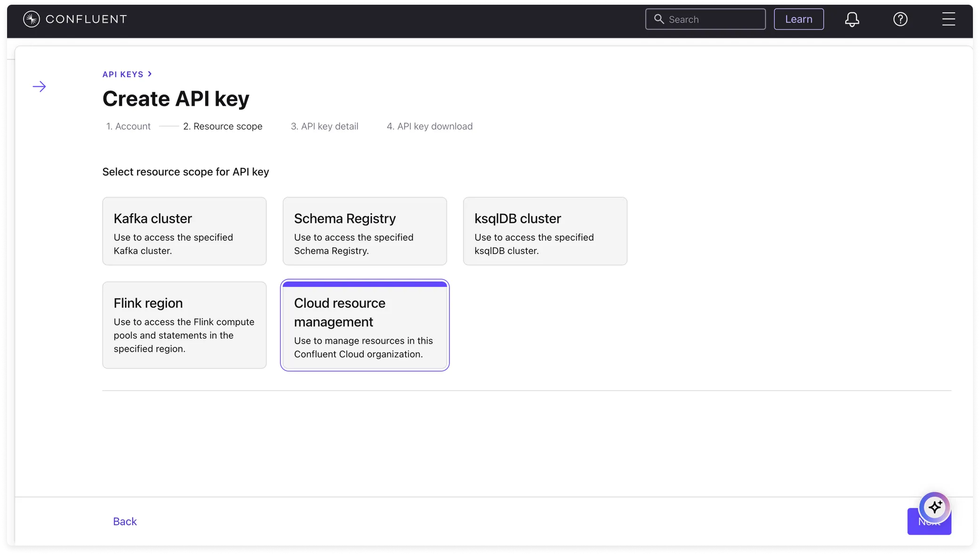
Task: Open the notifications bell
Action: 852,19
